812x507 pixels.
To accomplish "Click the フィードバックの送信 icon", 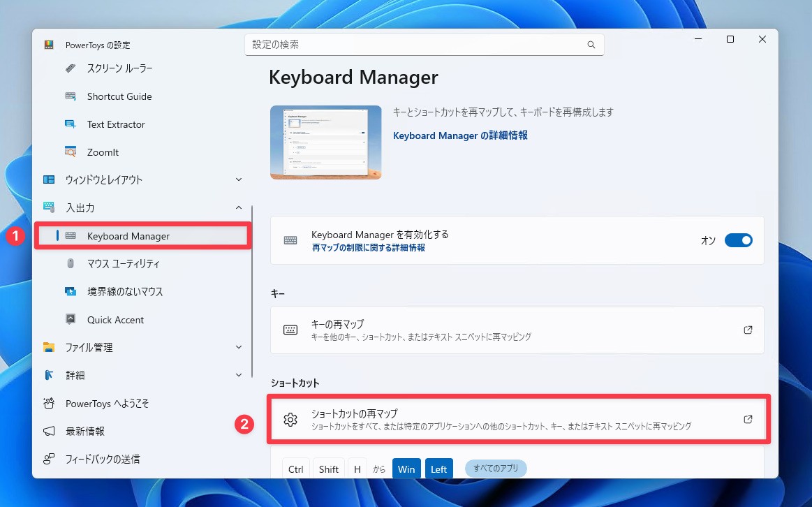I will point(49,459).
